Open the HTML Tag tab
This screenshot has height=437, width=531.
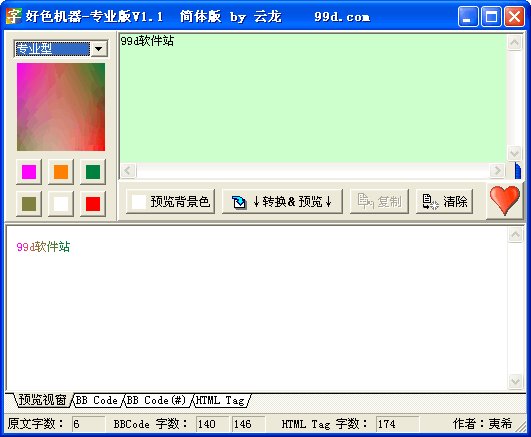click(220, 400)
